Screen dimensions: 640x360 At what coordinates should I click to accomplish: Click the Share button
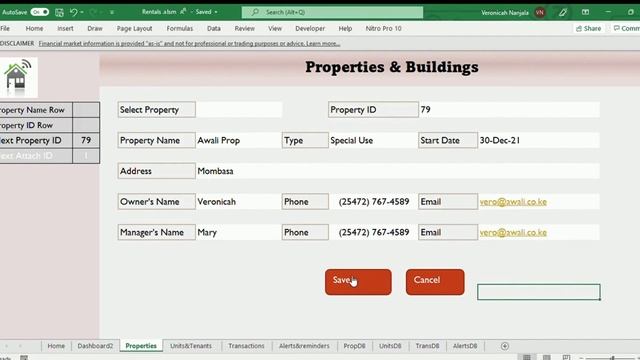pyautogui.click(x=588, y=29)
